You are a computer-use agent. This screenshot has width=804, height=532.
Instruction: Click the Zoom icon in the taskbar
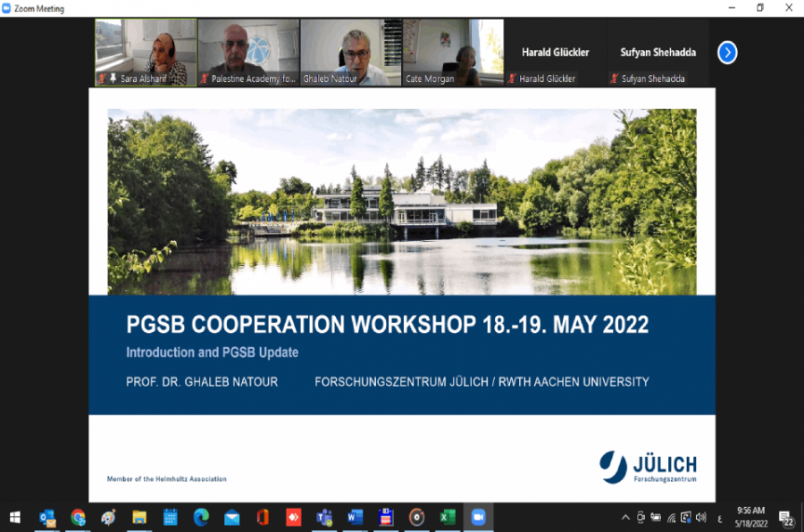coord(479,518)
